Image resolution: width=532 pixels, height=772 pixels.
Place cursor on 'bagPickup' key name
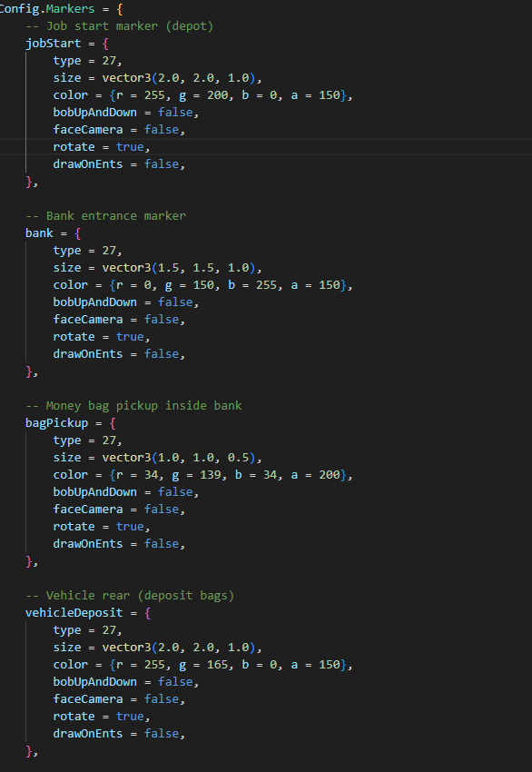(56, 423)
